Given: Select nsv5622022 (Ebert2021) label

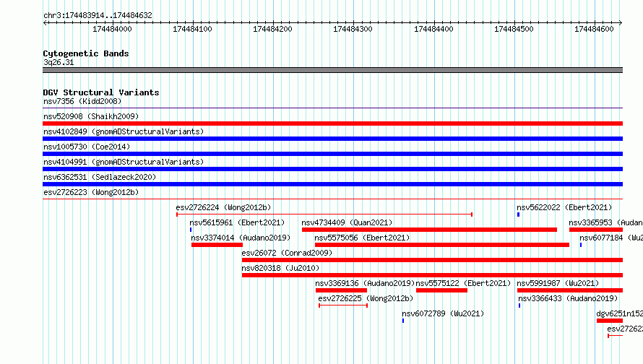Looking at the screenshot, I should click(564, 207).
